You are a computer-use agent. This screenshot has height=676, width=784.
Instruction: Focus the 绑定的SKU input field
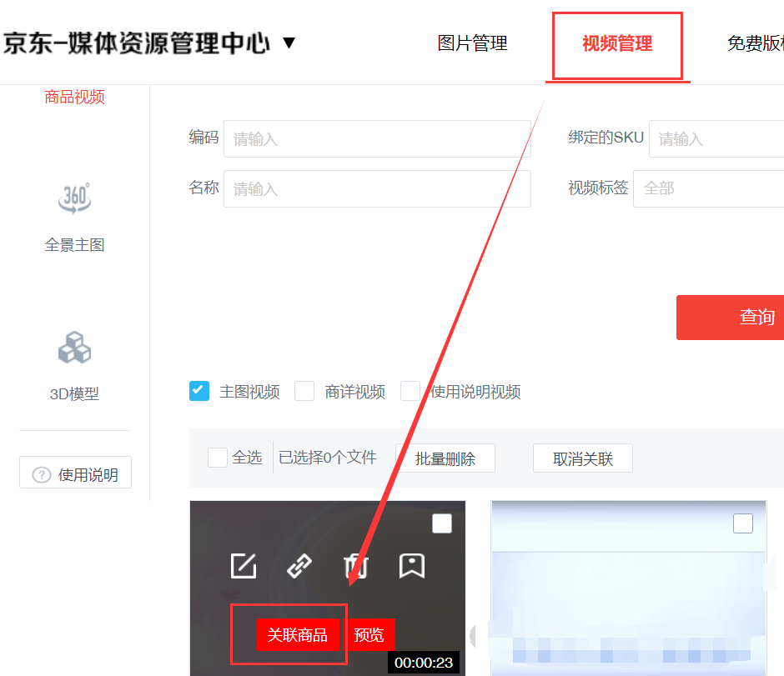click(716, 138)
